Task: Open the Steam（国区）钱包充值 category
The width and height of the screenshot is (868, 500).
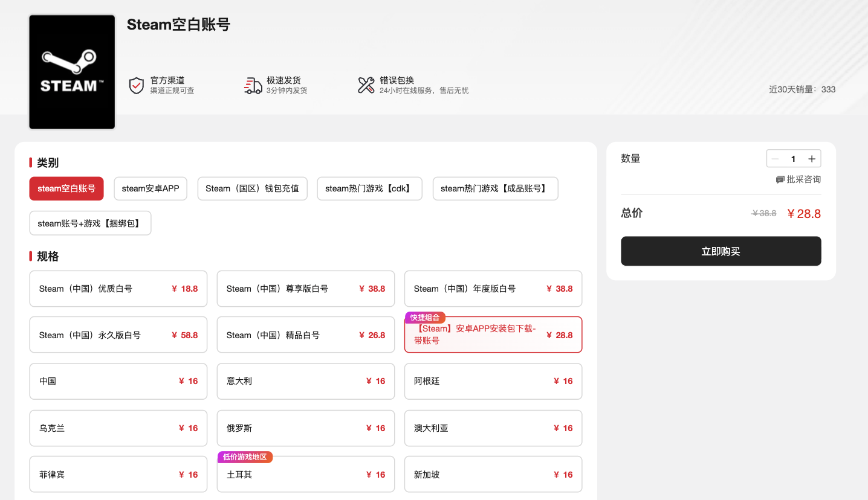Action: [252, 188]
